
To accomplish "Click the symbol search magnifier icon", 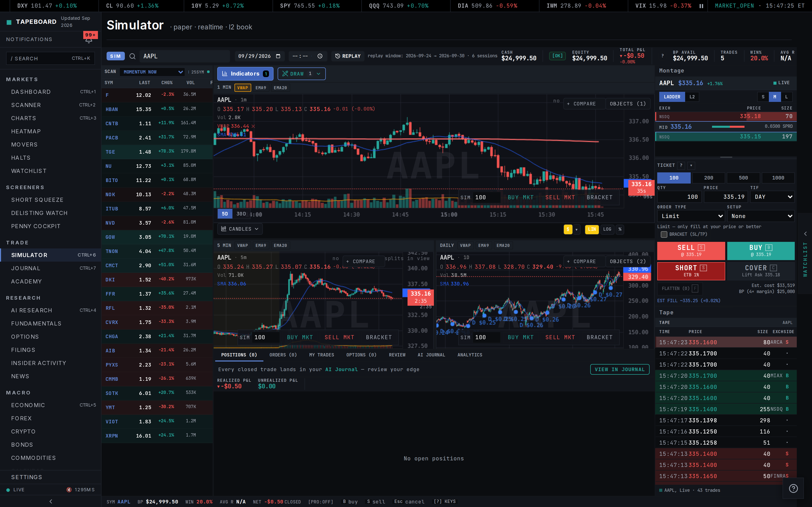I will click(x=132, y=56).
